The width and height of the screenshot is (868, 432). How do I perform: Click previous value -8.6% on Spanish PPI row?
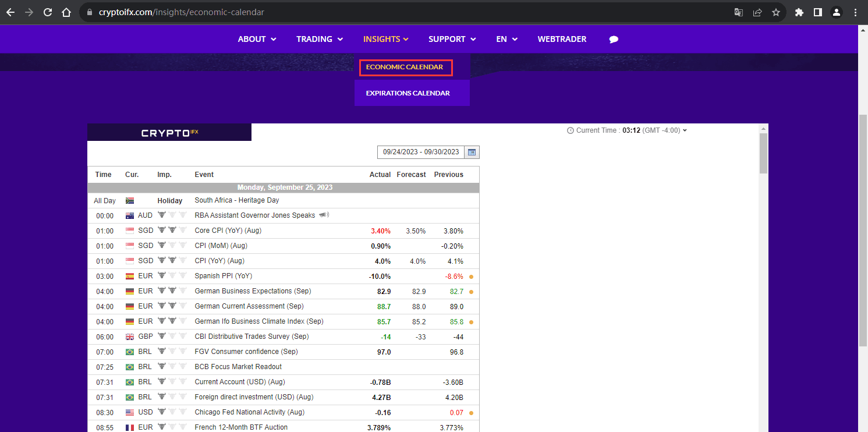(x=454, y=277)
